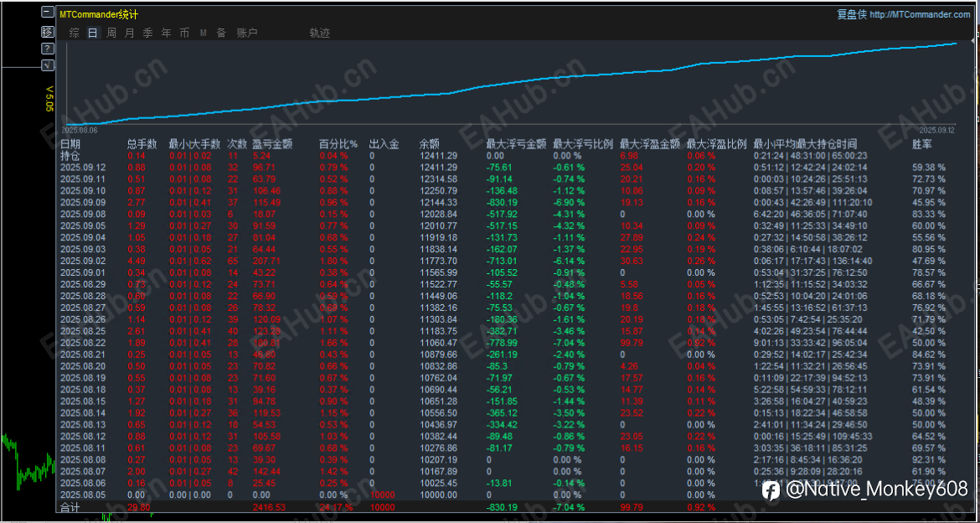
Task: Click the 盈亏金额 column header
Action: point(272,144)
